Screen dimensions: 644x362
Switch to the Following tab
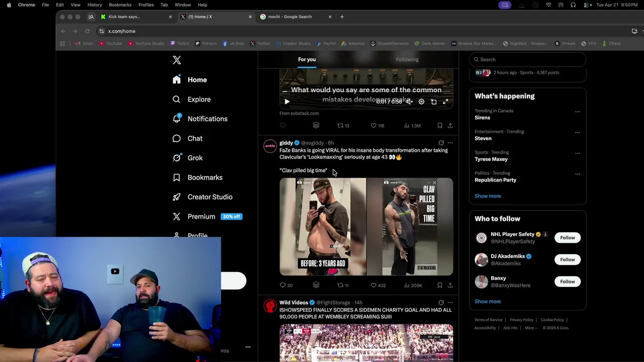coord(407,59)
